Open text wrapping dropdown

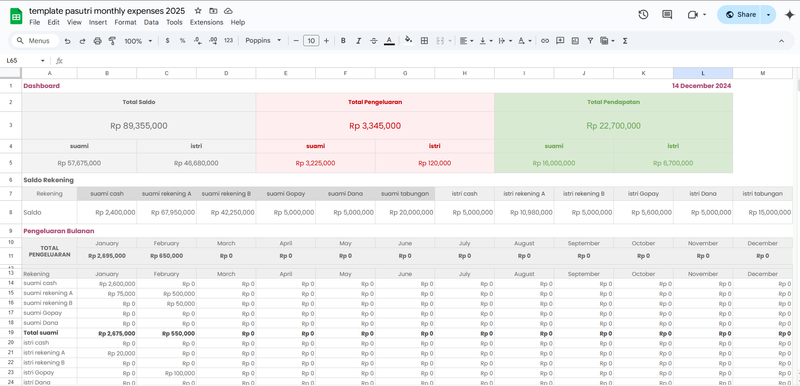pos(505,41)
